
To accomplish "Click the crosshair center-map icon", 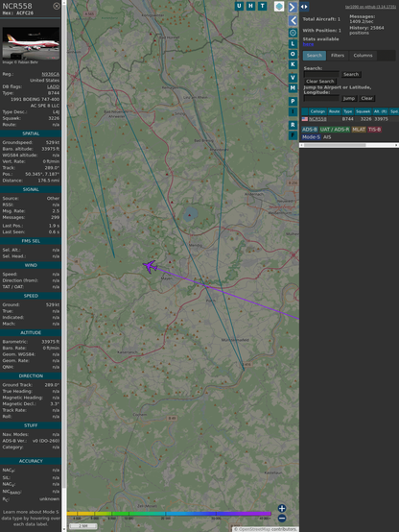I will click(293, 33).
